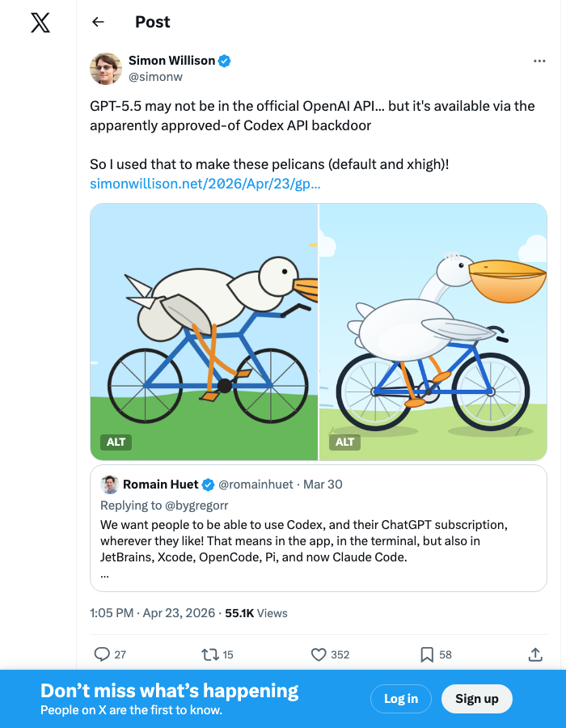Image resolution: width=566 pixels, height=728 pixels.
Task: Click the share upload icon
Action: click(535, 654)
